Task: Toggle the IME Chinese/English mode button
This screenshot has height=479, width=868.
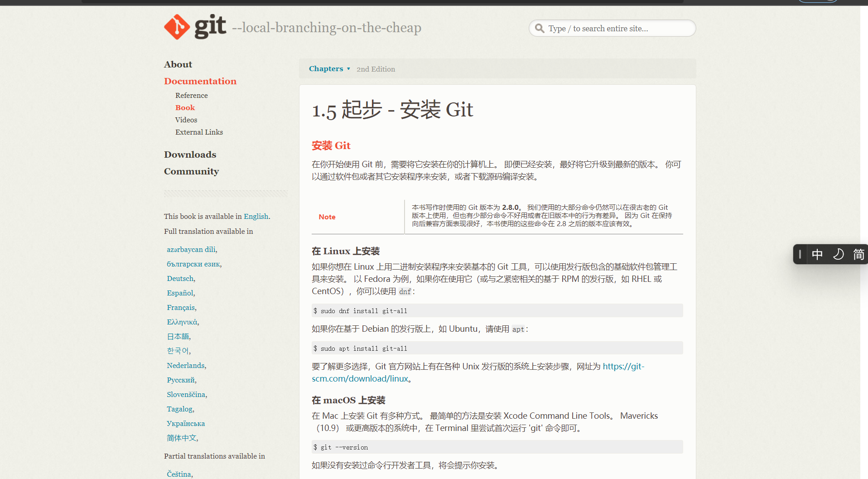Action: pyautogui.click(x=817, y=254)
